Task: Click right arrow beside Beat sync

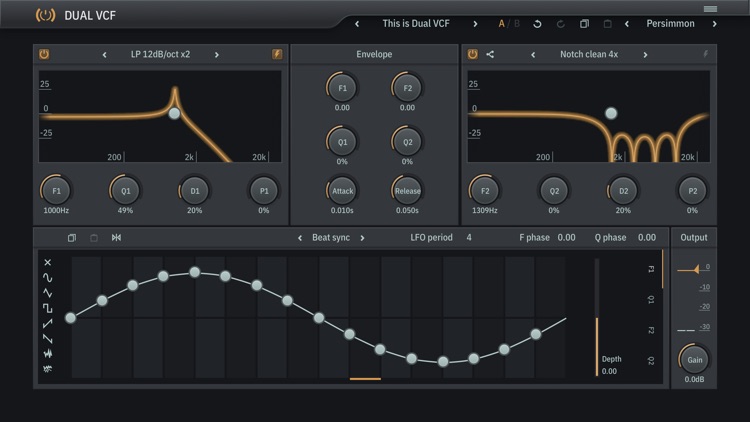Action: (362, 238)
